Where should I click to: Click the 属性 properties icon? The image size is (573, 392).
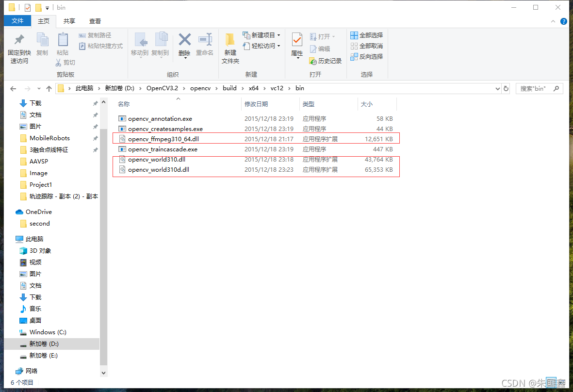click(297, 39)
